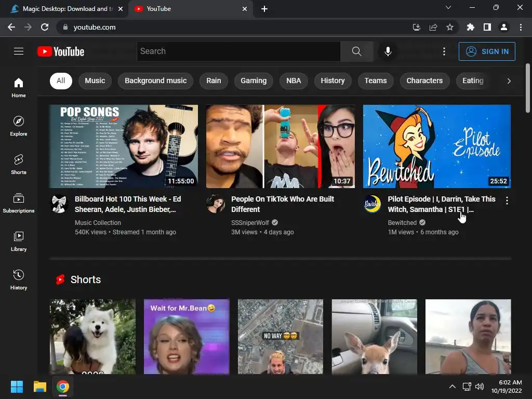Open SSSniperWolf channel avatar
The height and width of the screenshot is (399, 532).
click(x=216, y=204)
